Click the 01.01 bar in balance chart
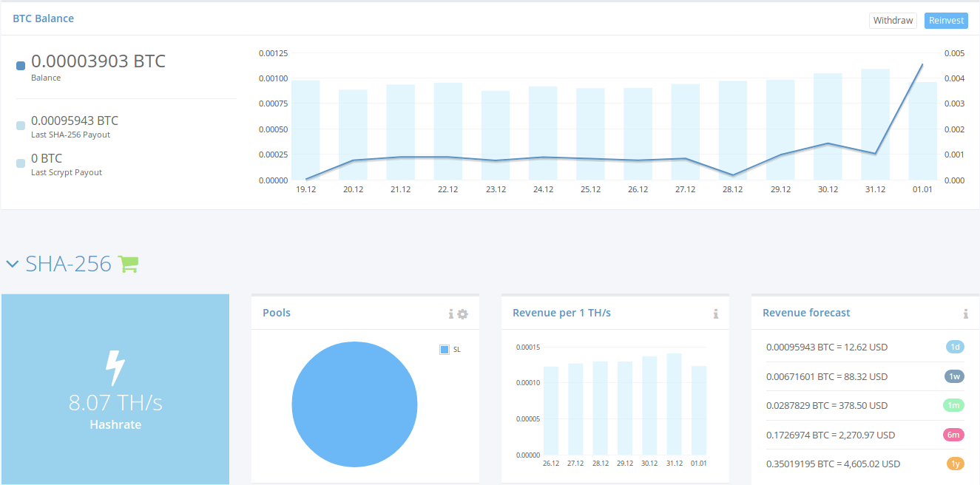The height and width of the screenshot is (485, 980). click(923, 131)
